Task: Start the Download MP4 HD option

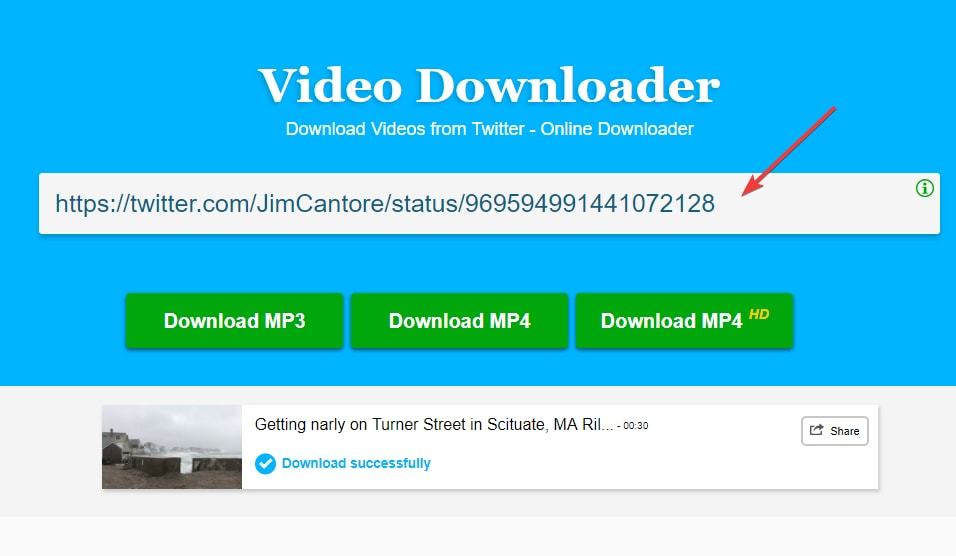Action: tap(684, 321)
